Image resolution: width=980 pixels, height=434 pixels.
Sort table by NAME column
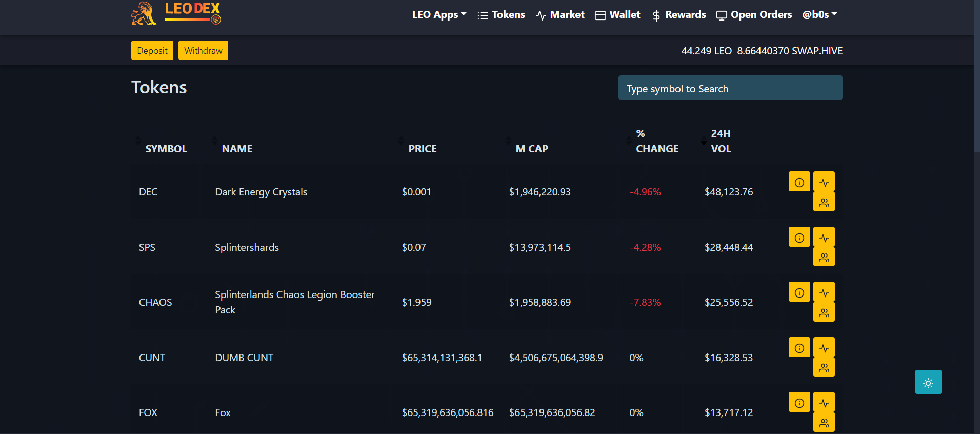click(237, 149)
